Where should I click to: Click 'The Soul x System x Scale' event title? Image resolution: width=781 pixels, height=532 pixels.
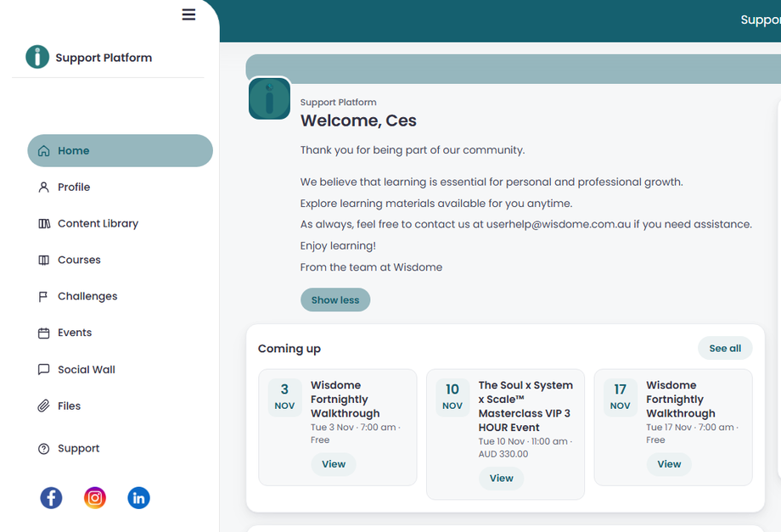(525, 406)
